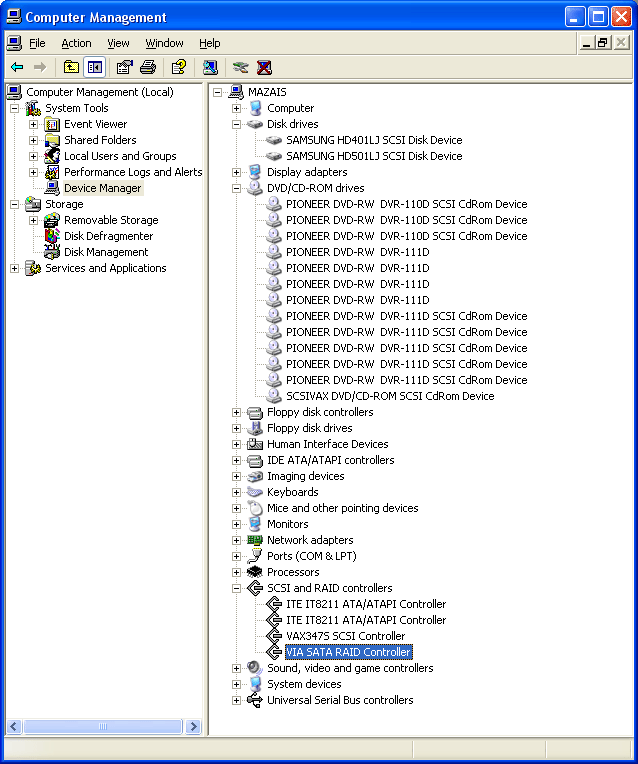Click the Imaging devices camera icon
This screenshot has height=764, width=638.
pyautogui.click(x=255, y=476)
